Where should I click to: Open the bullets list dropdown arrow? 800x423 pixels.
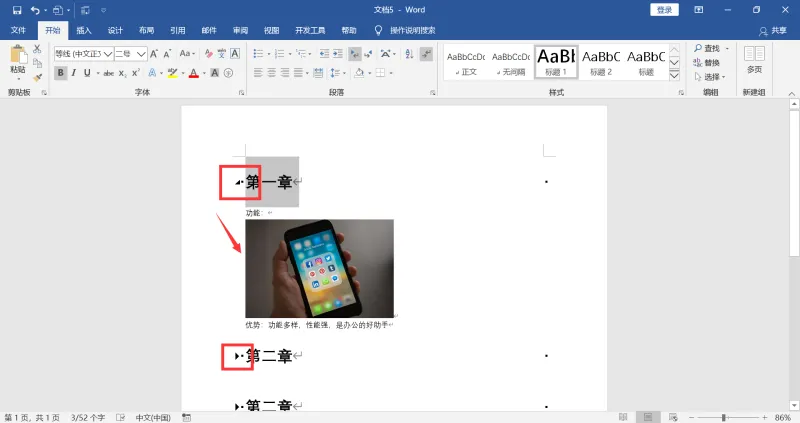268,54
